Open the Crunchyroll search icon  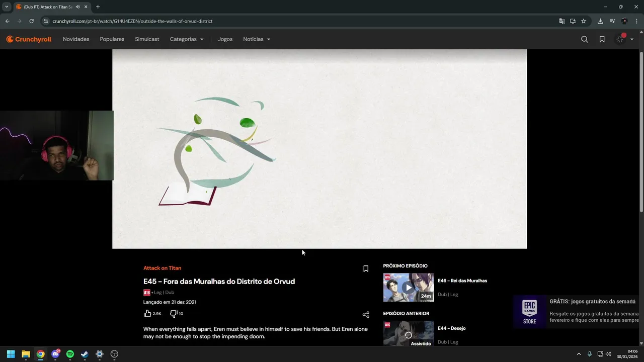click(x=584, y=39)
